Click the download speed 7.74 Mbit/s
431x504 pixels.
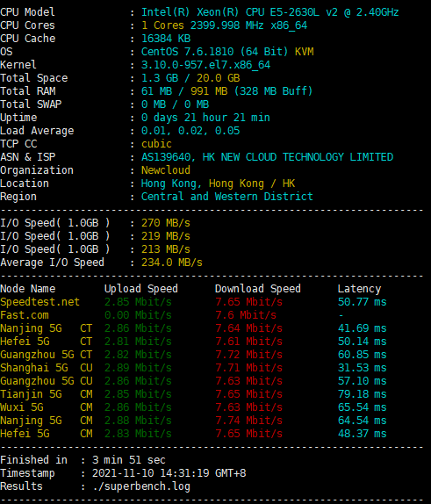point(248,421)
